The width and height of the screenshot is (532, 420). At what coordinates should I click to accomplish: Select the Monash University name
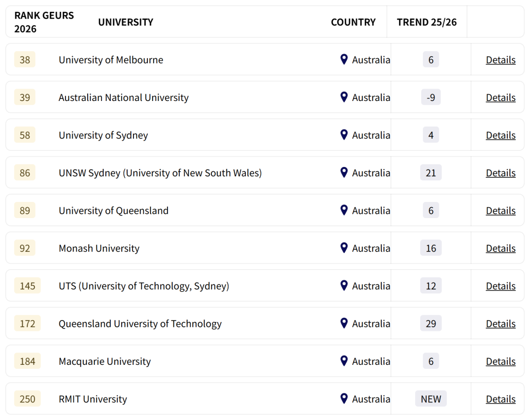pyautogui.click(x=99, y=249)
